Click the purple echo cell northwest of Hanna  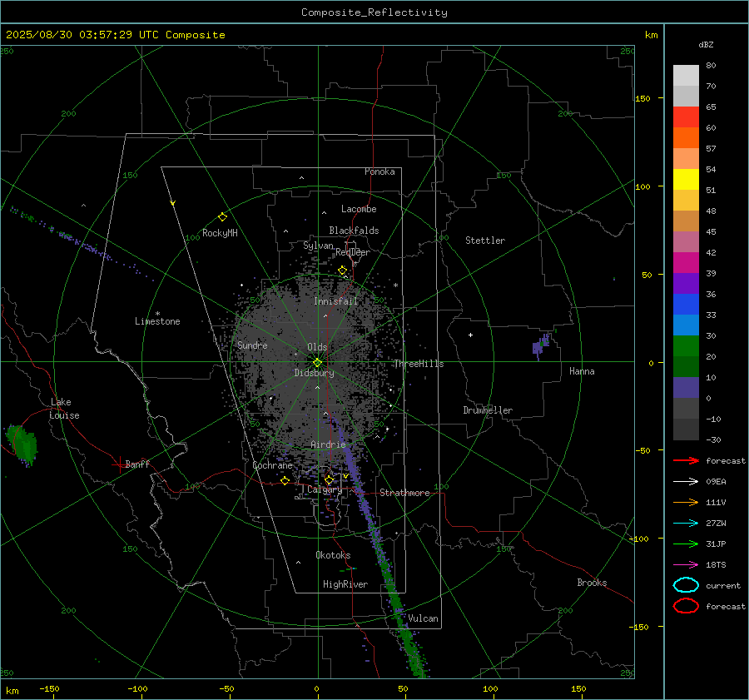tap(541, 345)
